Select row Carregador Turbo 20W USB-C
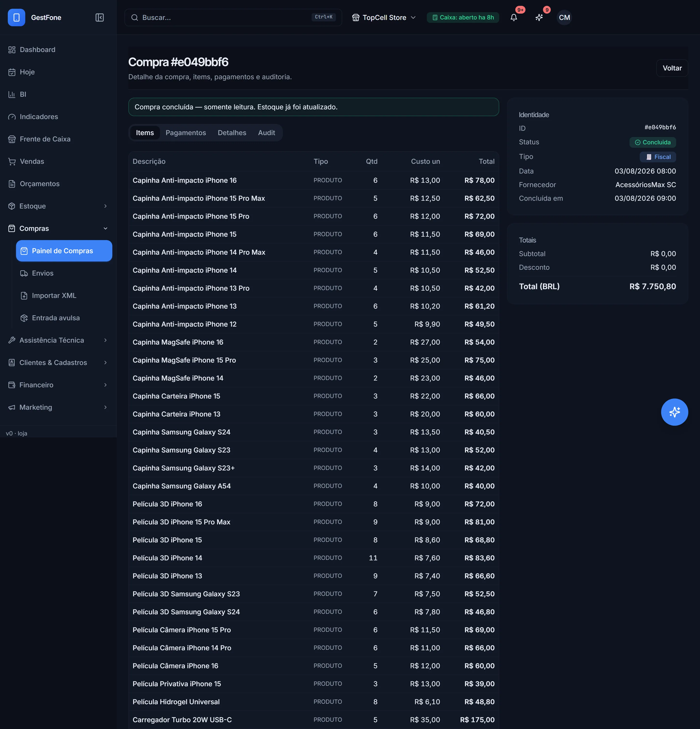700x729 pixels. (314, 720)
